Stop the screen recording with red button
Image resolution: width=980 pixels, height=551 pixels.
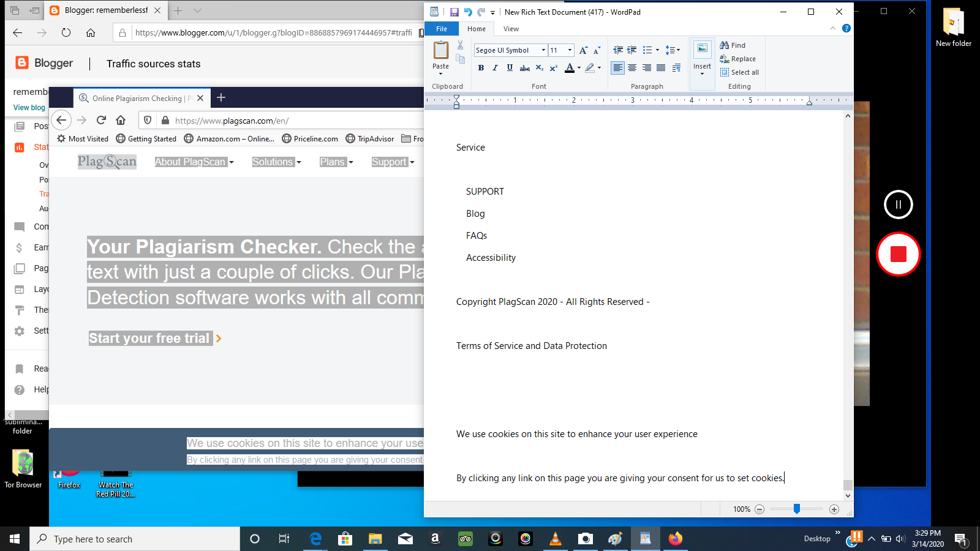point(899,254)
